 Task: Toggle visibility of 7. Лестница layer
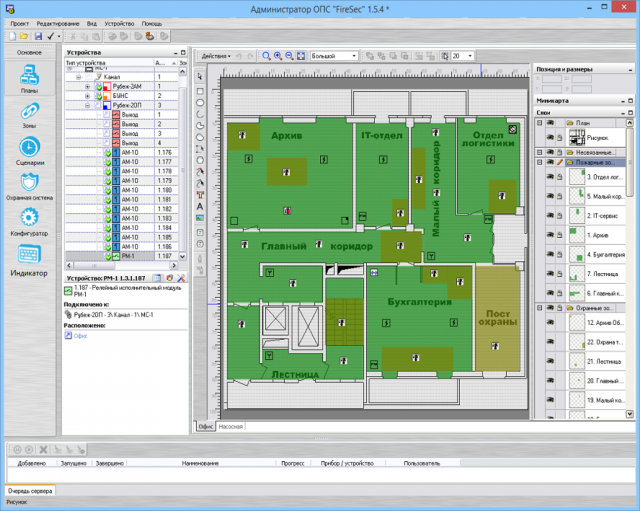[x=550, y=273]
